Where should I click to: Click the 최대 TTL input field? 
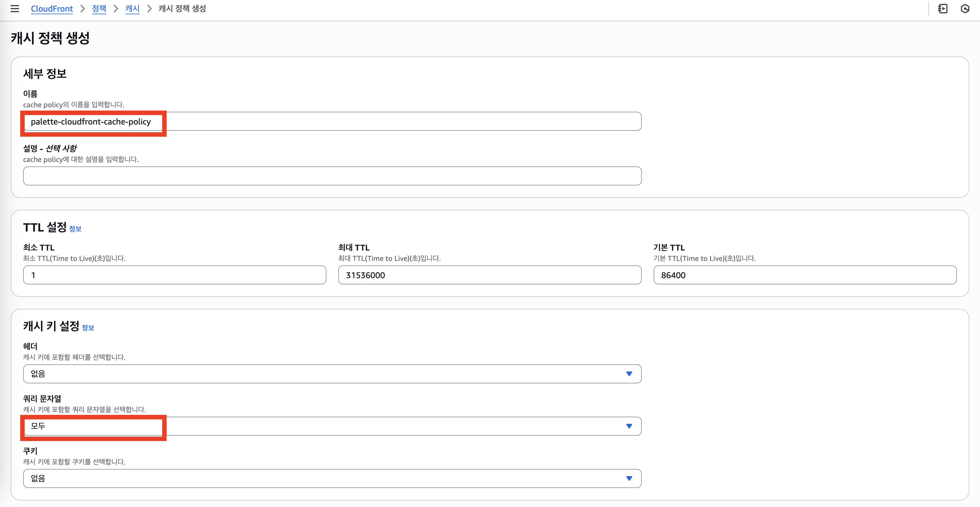[489, 275]
